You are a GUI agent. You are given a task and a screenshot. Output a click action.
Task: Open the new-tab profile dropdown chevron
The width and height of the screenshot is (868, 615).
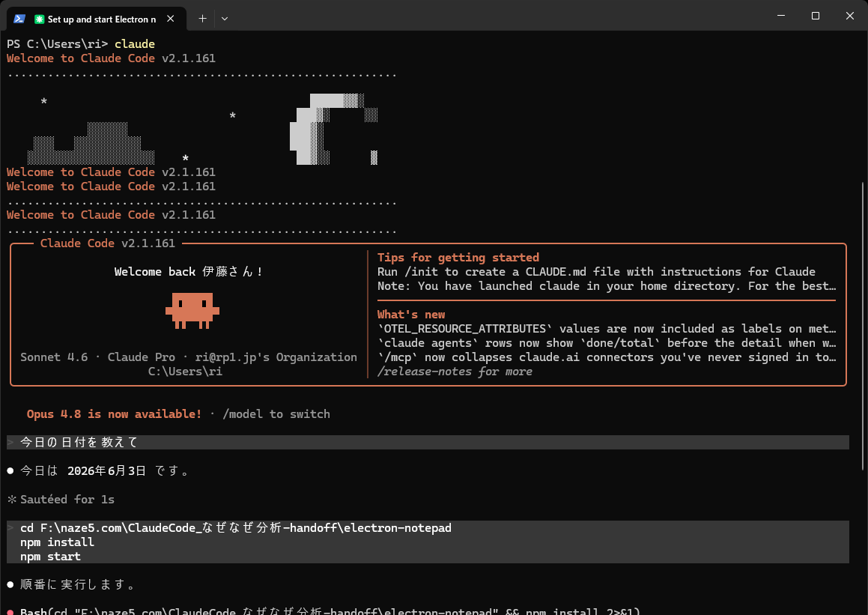224,19
